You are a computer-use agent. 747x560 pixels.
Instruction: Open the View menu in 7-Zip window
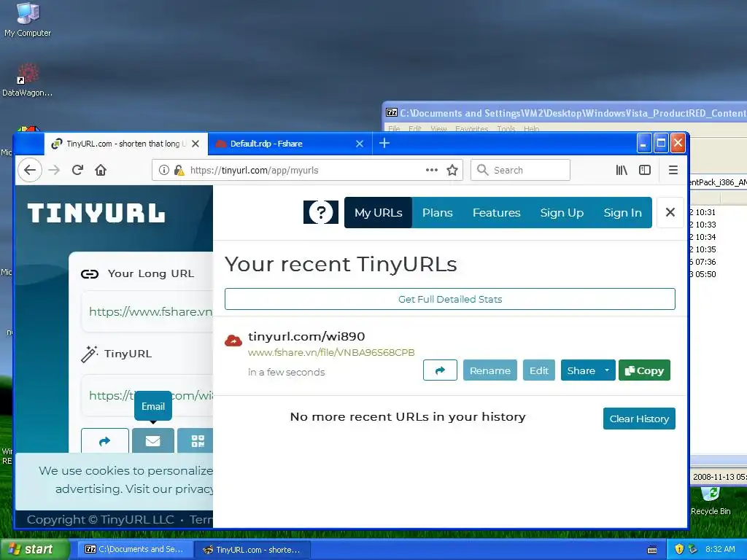coord(438,128)
